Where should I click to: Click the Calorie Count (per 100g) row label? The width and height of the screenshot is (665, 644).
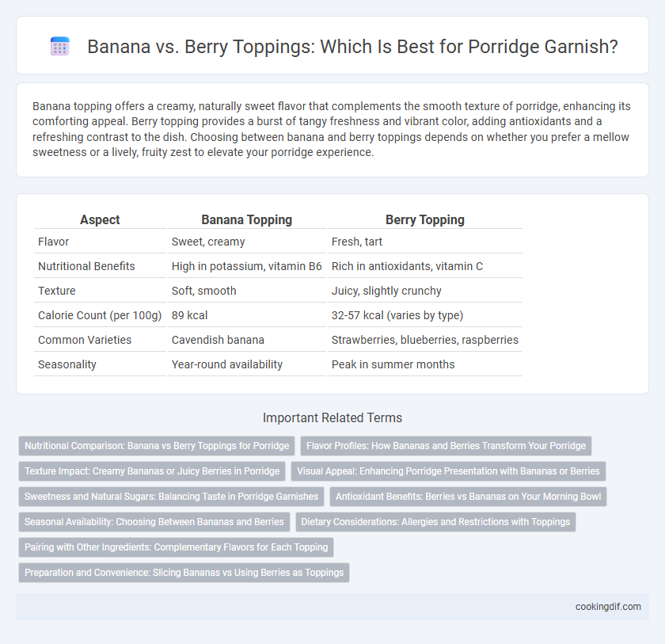100,315
